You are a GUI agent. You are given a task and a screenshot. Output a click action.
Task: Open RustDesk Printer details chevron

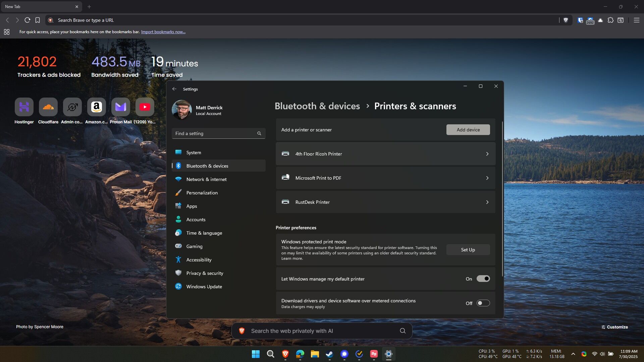(487, 202)
